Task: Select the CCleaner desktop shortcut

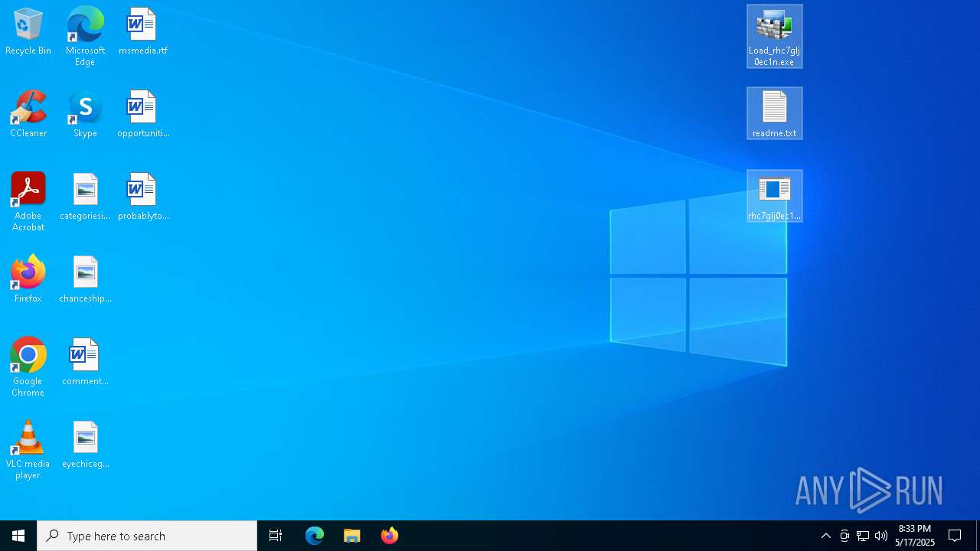Action: coord(28,115)
